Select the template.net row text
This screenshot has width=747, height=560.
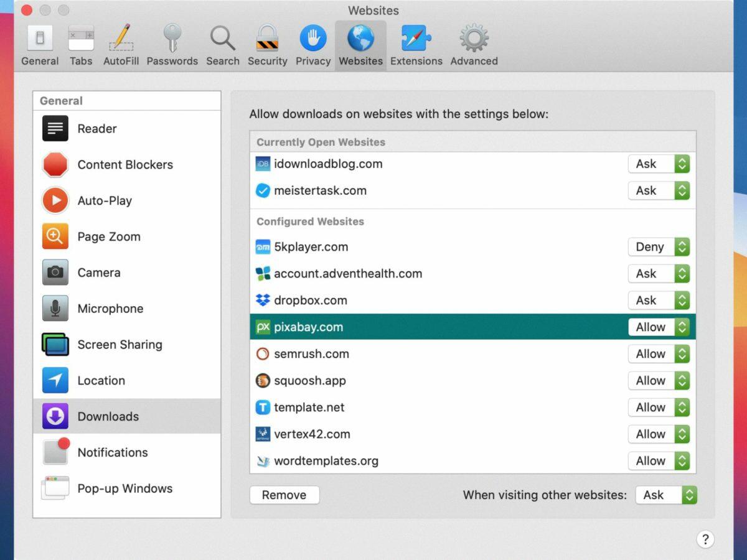309,408
